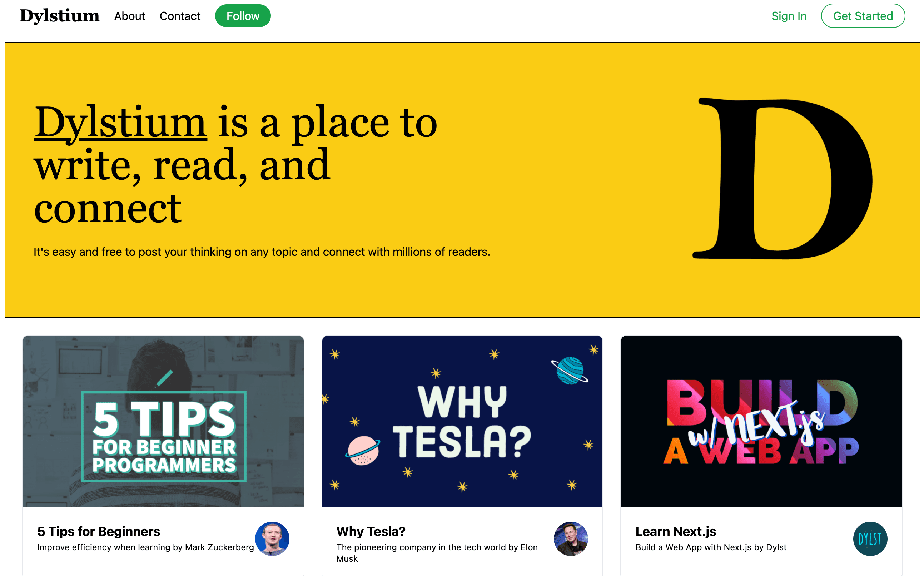Image resolution: width=924 pixels, height=576 pixels.
Task: Click 'The pioneering company in the tech world' text
Action: pyautogui.click(x=437, y=553)
